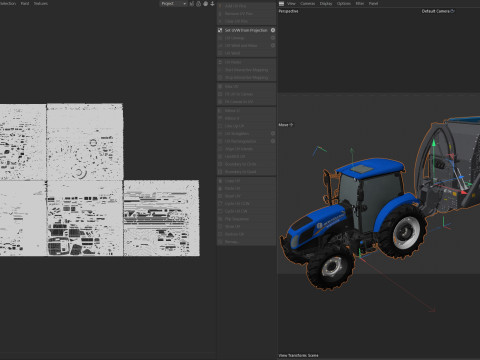Open the Remap dialog entry
Viewport: 480px width, 360px height.
246,242
